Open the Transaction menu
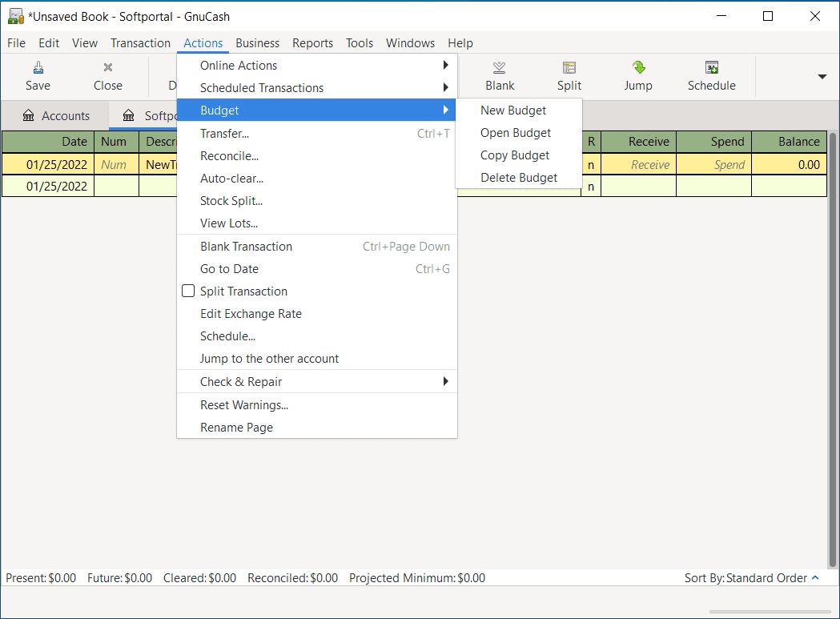840x619 pixels. click(x=140, y=43)
